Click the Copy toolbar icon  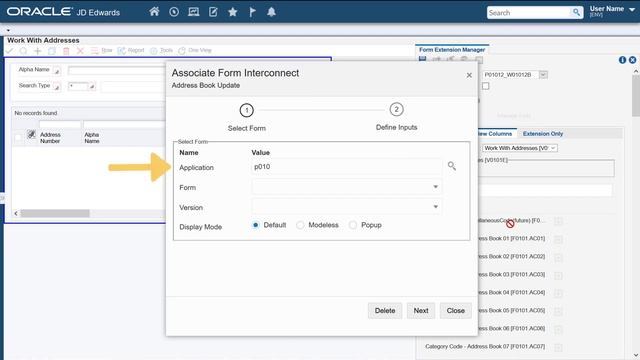tap(52, 51)
